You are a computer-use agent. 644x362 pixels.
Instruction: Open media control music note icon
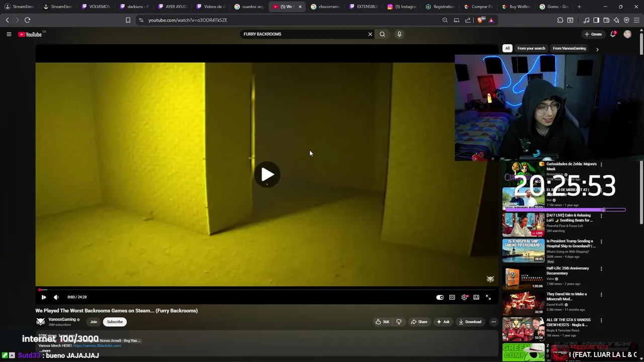[586, 20]
